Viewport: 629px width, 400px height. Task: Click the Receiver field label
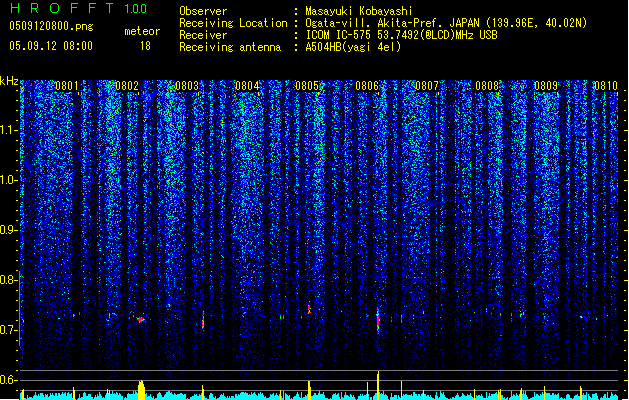203,35
